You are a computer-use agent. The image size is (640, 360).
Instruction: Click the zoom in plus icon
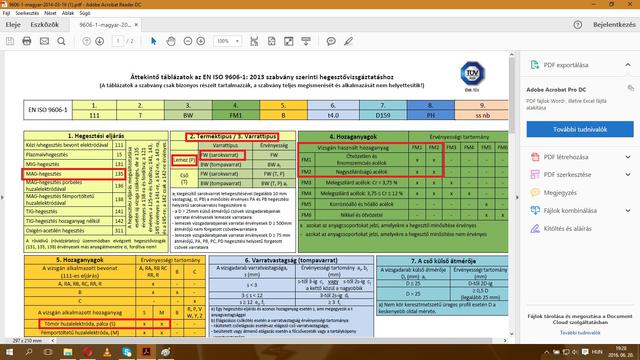tap(201, 41)
